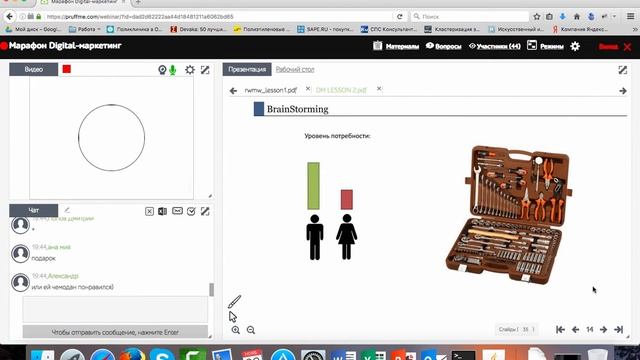The image size is (640, 360).
Task: Open the App Store from the Dock
Action: click(283, 354)
